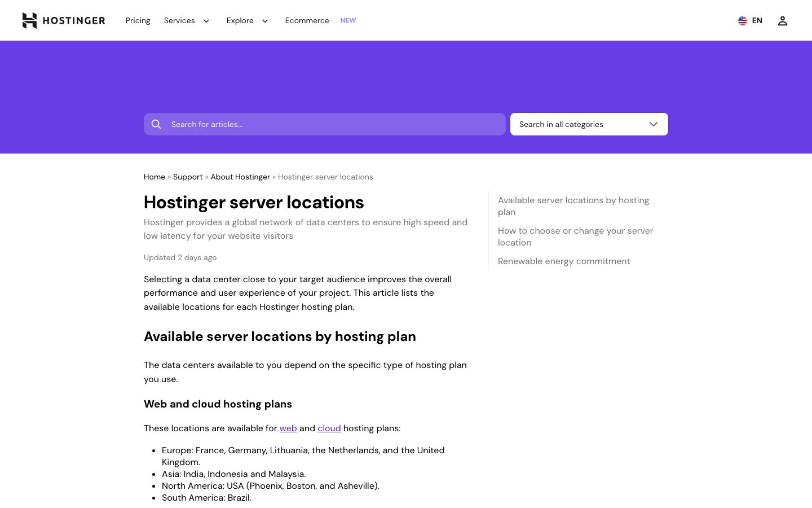The width and height of the screenshot is (812, 508).
Task: Jump to Renewable energy commitment section
Action: pyautogui.click(x=564, y=261)
